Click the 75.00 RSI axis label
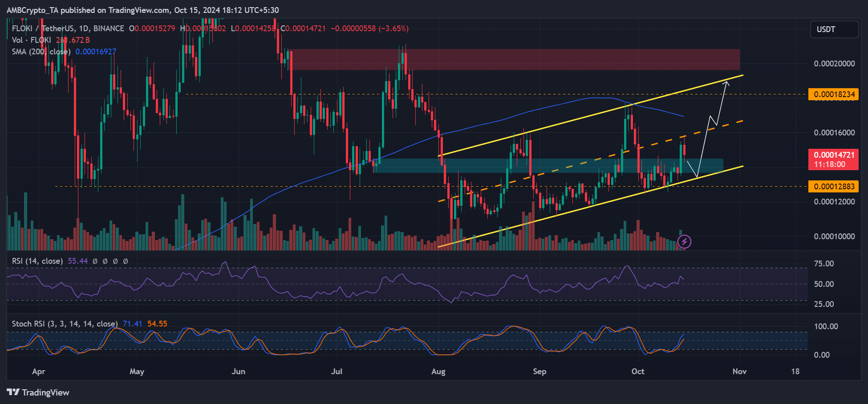The width and height of the screenshot is (868, 404). pyautogui.click(x=824, y=264)
